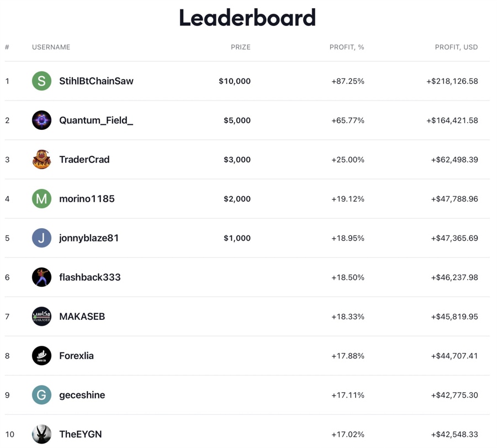The height and width of the screenshot is (448, 497).
Task: Click the $10,000 prize amount
Action: coord(235,81)
